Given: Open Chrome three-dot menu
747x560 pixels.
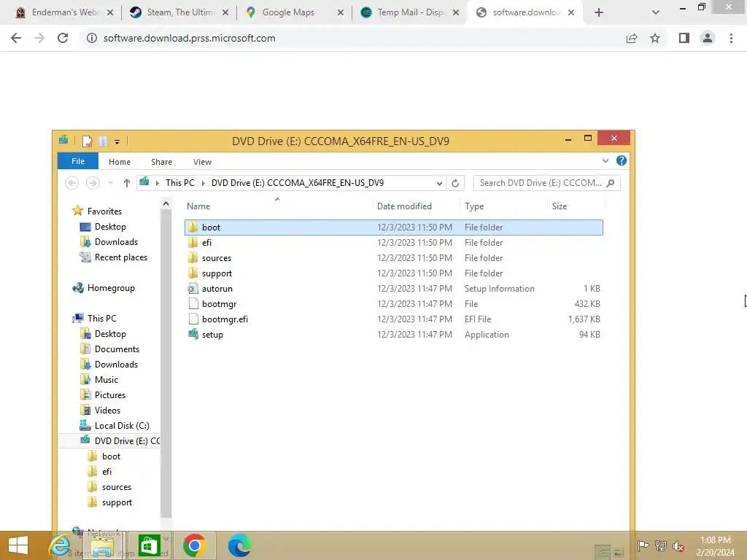Looking at the screenshot, I should point(731,38).
